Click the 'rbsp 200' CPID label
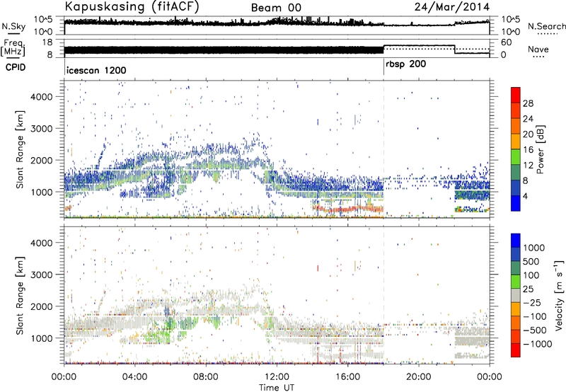Viewport: 566px width, 392px height. tap(405, 64)
